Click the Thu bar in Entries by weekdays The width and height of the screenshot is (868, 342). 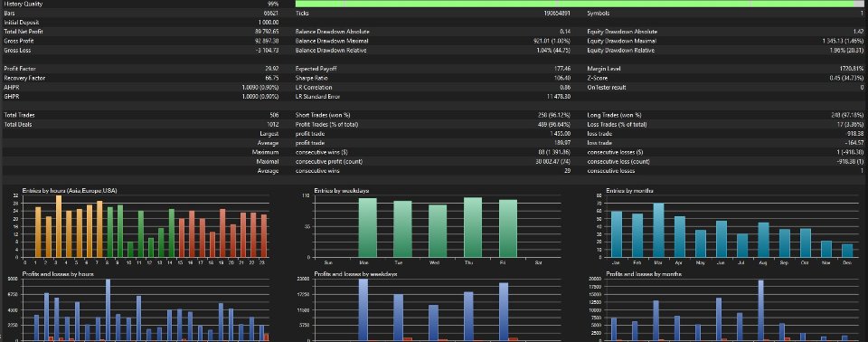coord(473,227)
